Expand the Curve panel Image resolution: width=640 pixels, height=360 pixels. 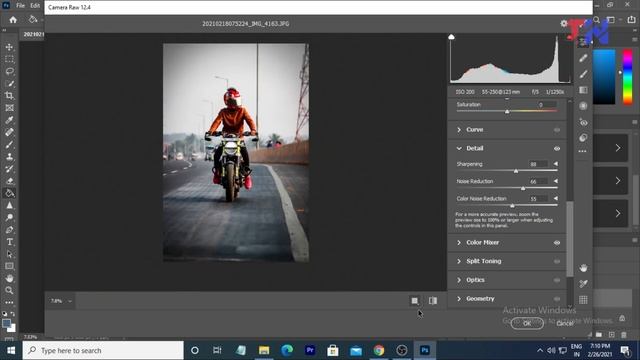click(x=459, y=130)
